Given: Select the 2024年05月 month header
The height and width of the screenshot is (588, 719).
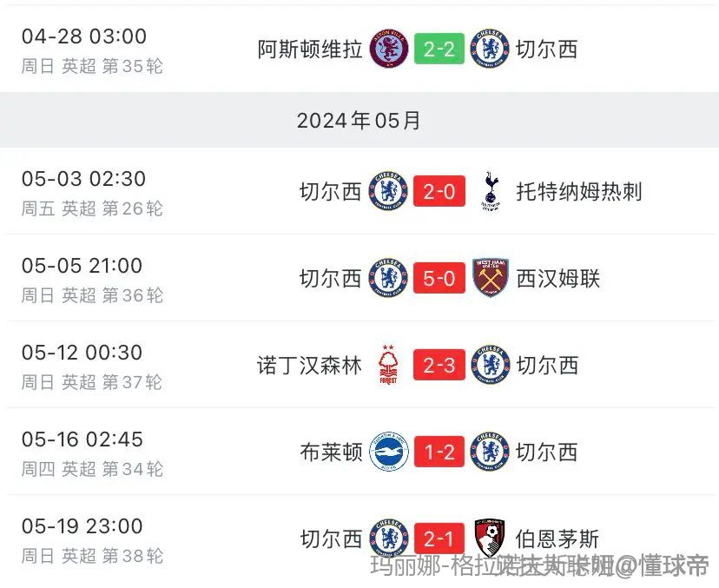Looking at the screenshot, I should (359, 120).
